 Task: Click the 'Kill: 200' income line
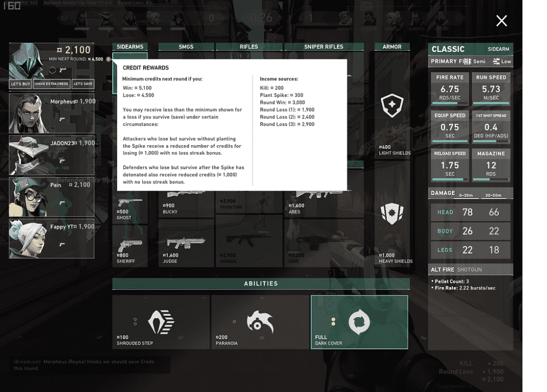(x=272, y=88)
